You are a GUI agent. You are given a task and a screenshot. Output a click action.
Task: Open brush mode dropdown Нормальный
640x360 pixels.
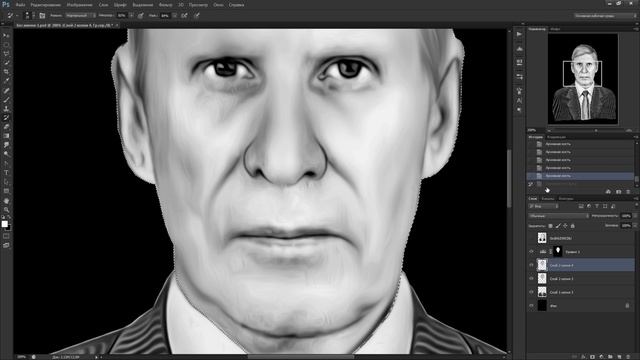pyautogui.click(x=80, y=16)
